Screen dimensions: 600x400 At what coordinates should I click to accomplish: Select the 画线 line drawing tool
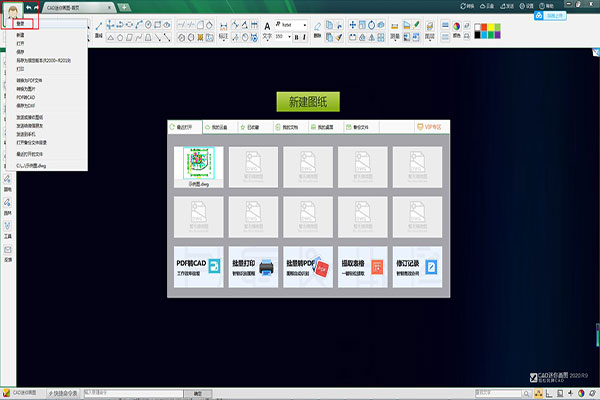tap(99, 30)
